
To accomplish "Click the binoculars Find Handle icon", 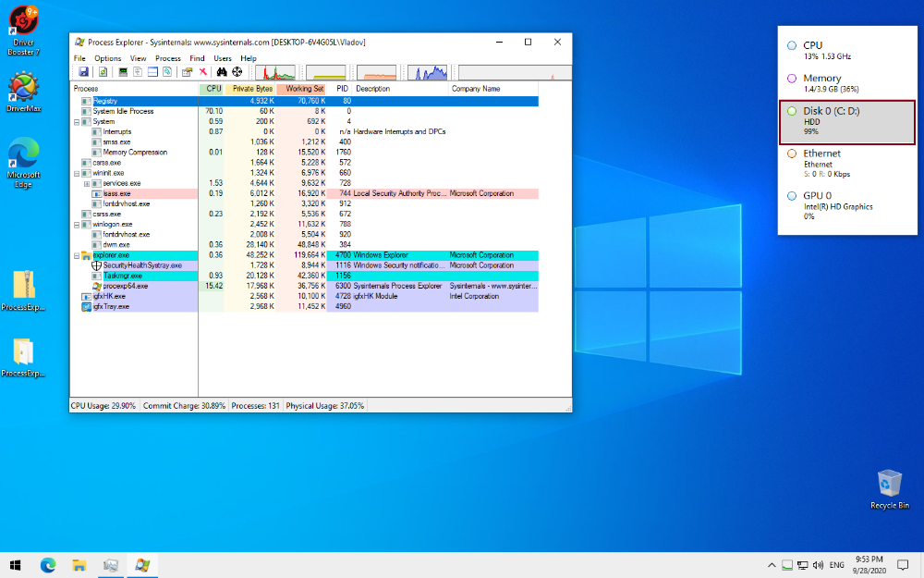I will pyautogui.click(x=222, y=72).
